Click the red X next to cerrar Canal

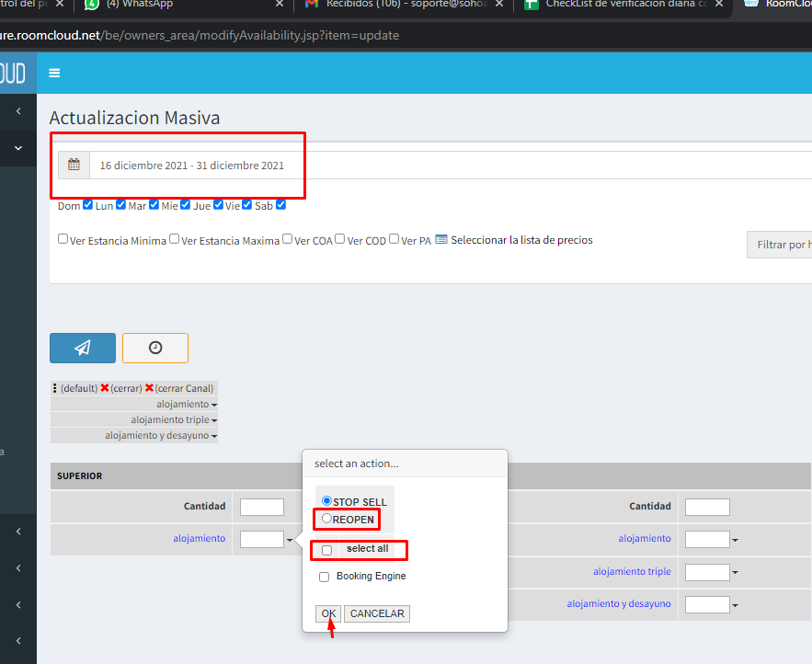pos(149,388)
